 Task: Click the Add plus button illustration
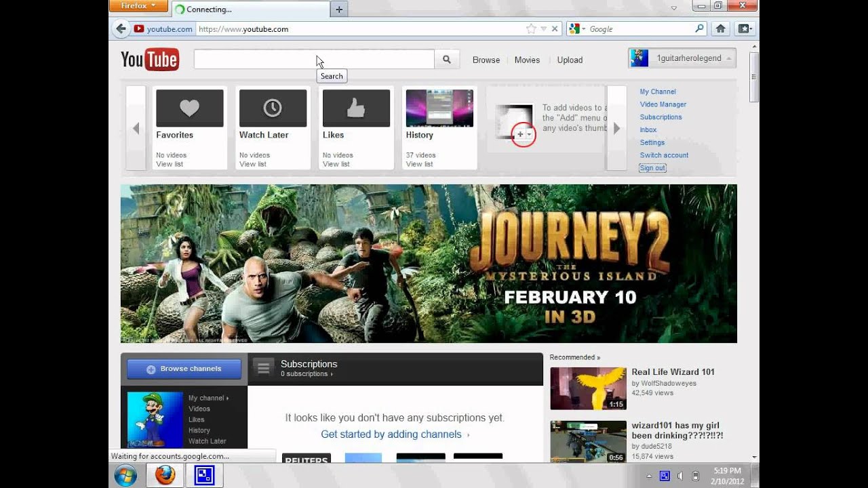click(x=524, y=134)
